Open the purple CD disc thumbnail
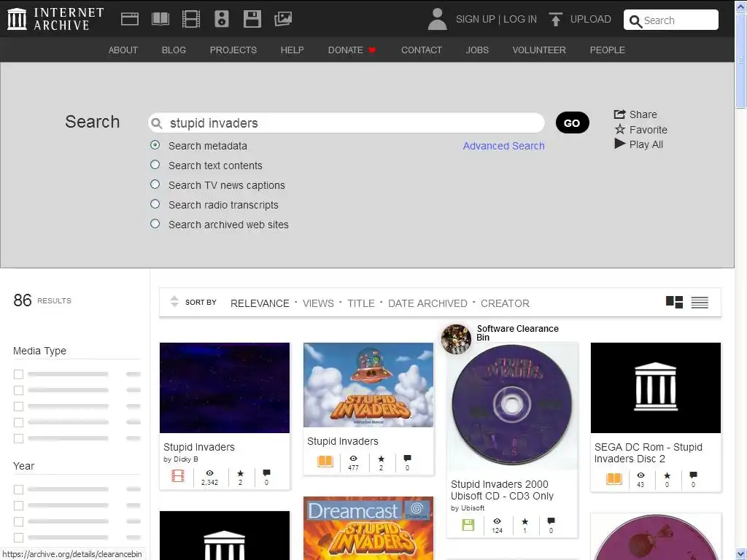Image resolution: width=747 pixels, height=560 pixels. point(512,406)
